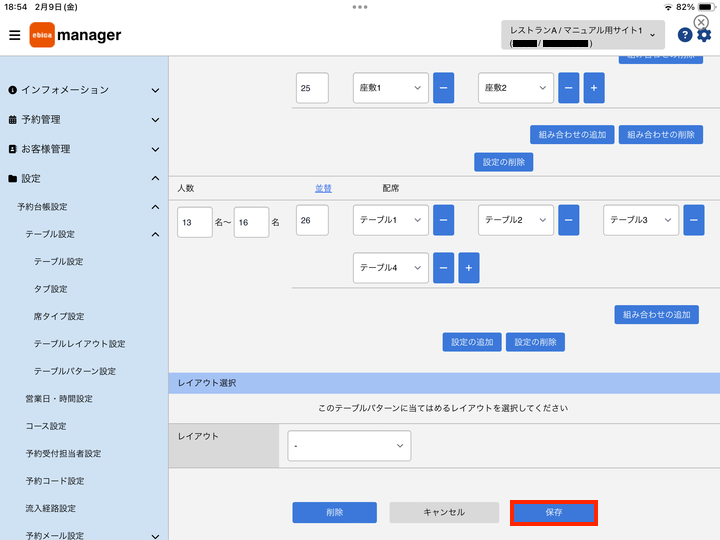The height and width of the screenshot is (540, 720).
Task: Open the settings gear icon
Action: (x=704, y=35)
